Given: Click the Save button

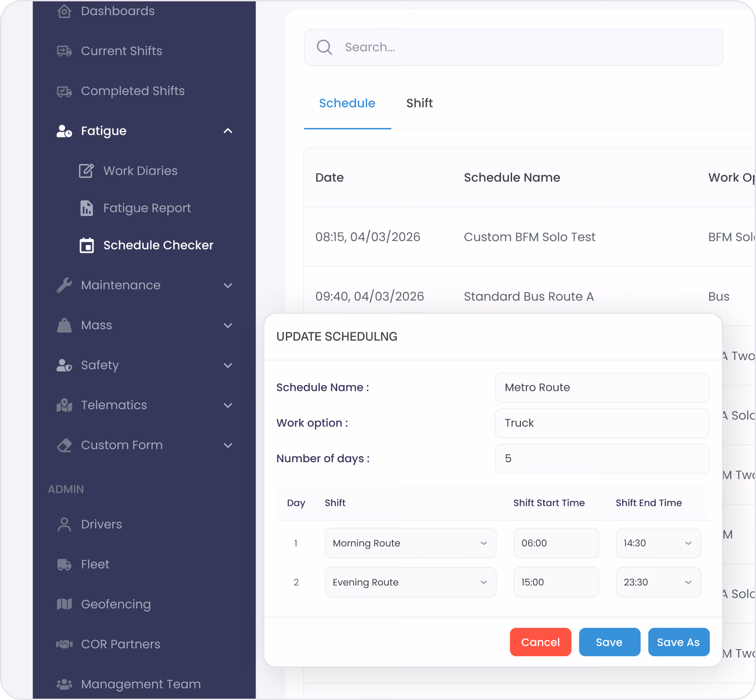Looking at the screenshot, I should [609, 642].
